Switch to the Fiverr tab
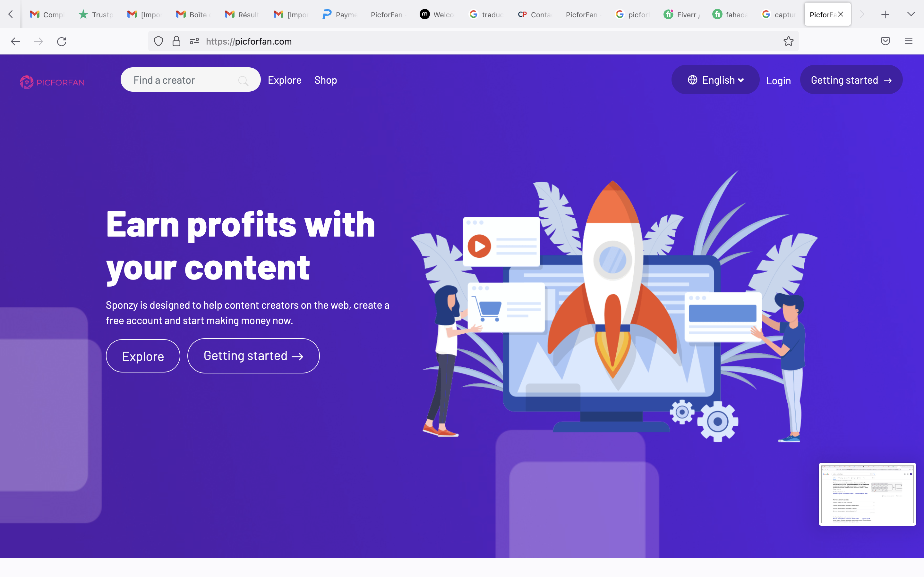The width and height of the screenshot is (924, 577). click(682, 14)
